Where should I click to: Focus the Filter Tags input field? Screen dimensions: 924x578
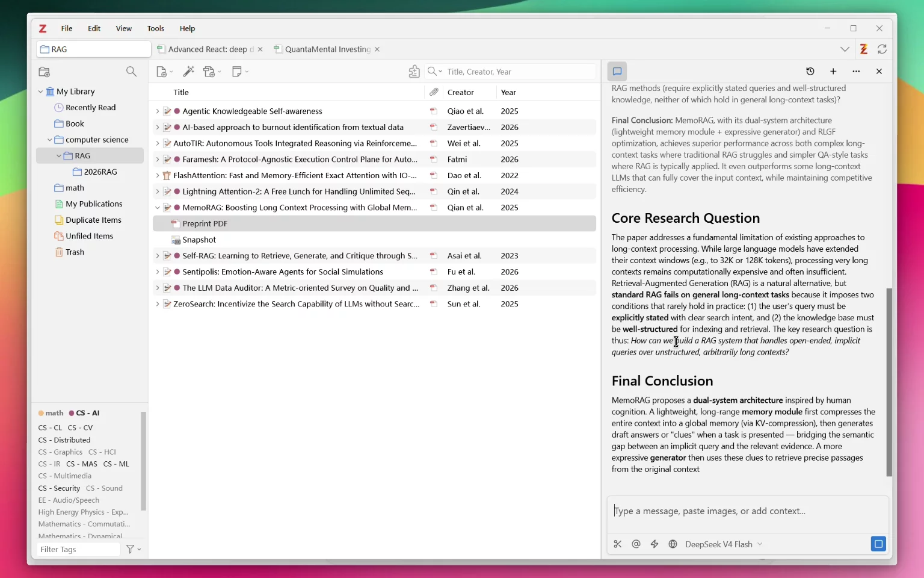tap(78, 549)
